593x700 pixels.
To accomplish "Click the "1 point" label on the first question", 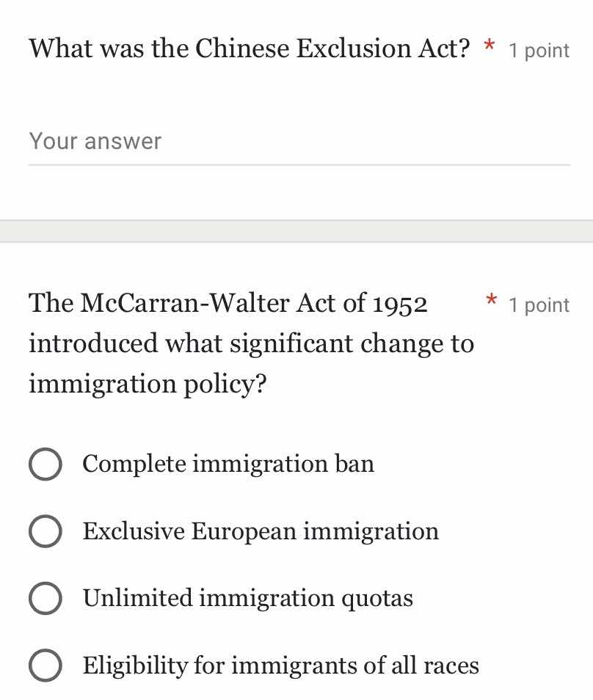I will coord(539,50).
